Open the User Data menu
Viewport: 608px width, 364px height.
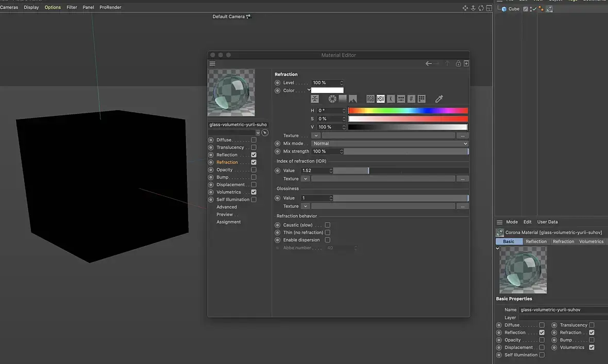point(548,222)
